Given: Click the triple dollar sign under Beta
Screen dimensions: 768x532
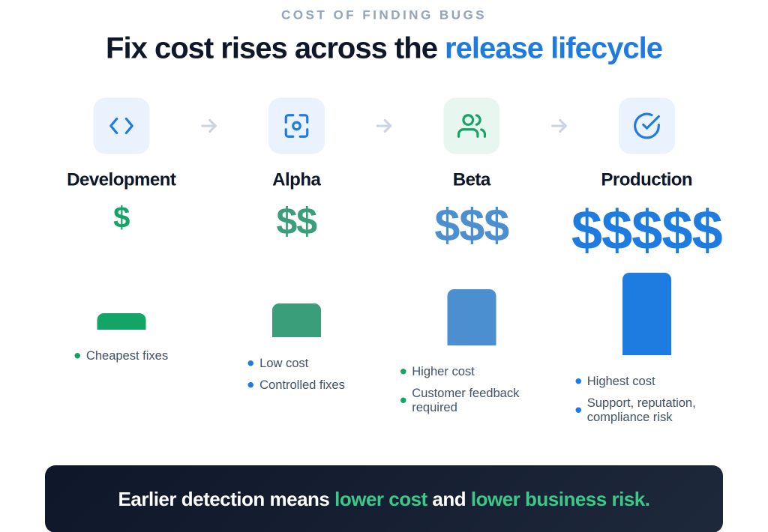Looking at the screenshot, I should [472, 225].
